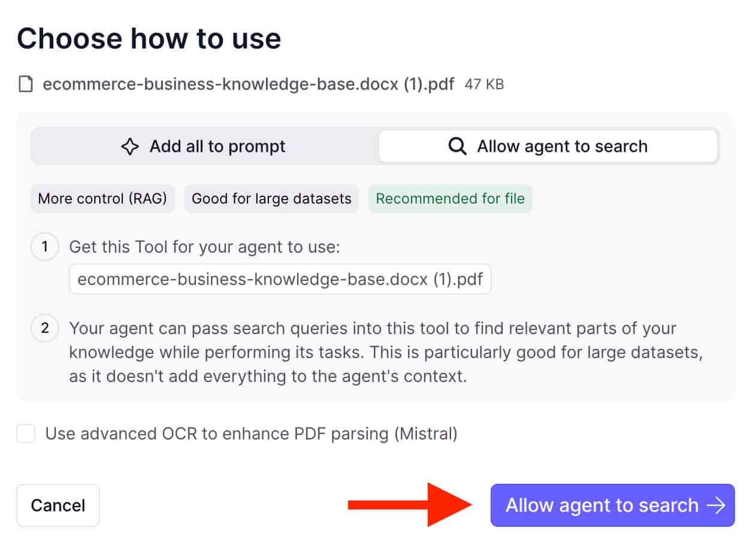Click the 'Use advanced OCR' label text
The width and height of the screenshot is (756, 546).
click(252, 433)
